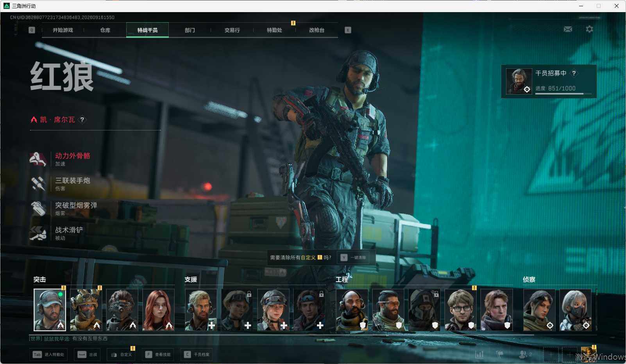
Task: Open the flag icon in bottom bar
Action: (x=500, y=354)
